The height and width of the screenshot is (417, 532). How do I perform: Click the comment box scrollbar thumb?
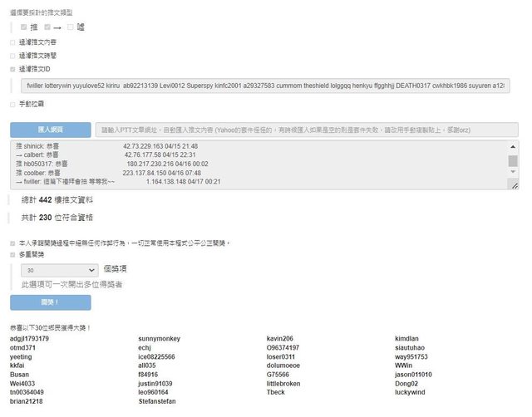pyautogui.click(x=513, y=161)
